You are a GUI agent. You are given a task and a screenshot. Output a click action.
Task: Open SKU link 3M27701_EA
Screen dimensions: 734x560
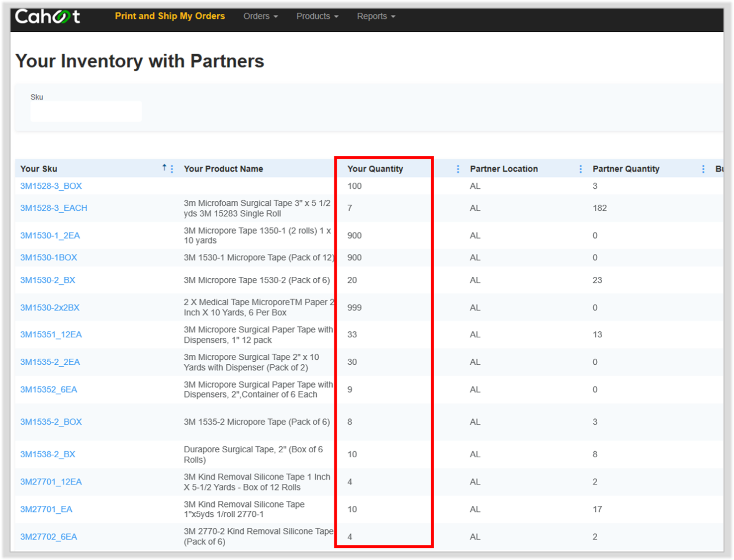click(x=46, y=509)
